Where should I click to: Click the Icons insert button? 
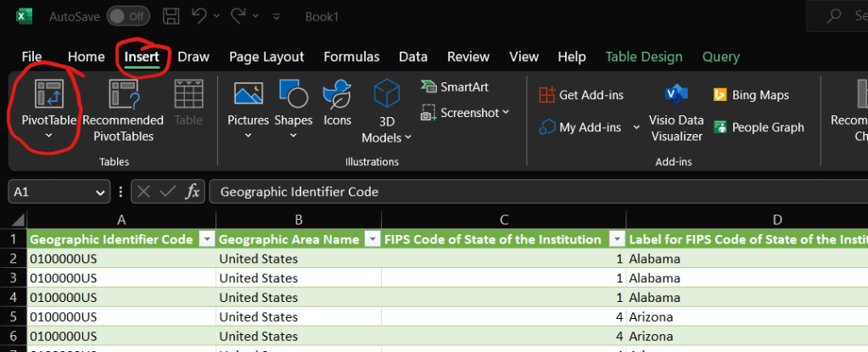(x=337, y=95)
